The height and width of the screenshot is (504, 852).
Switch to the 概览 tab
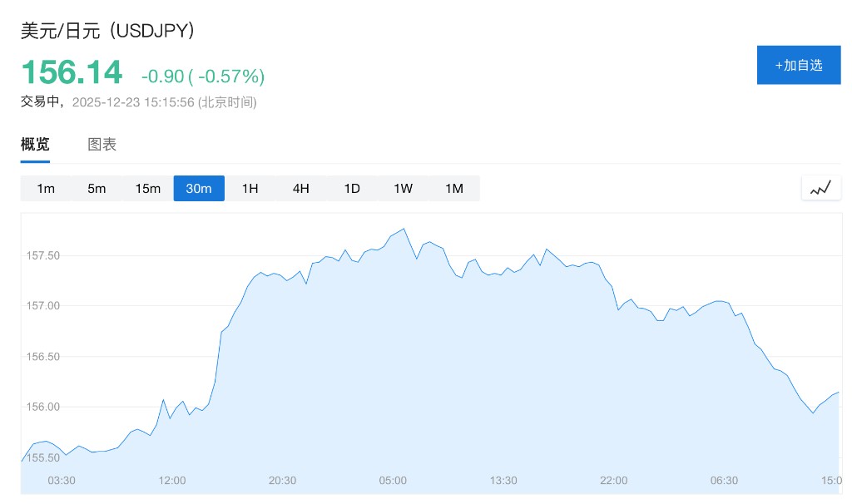tap(35, 144)
